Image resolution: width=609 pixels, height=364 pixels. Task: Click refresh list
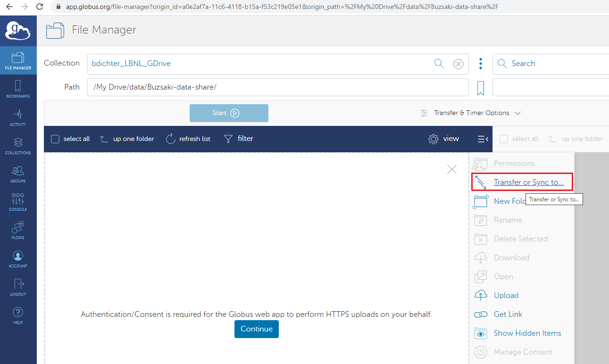pyautogui.click(x=188, y=139)
